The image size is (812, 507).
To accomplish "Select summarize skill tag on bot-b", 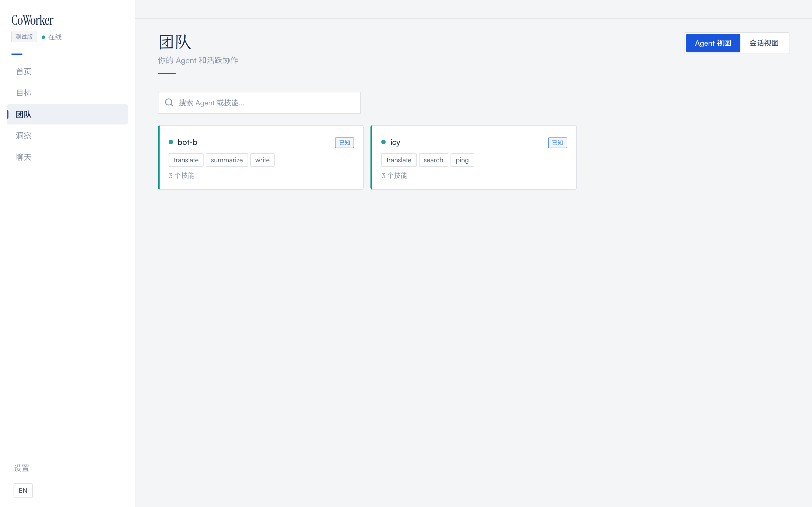I will [x=227, y=160].
